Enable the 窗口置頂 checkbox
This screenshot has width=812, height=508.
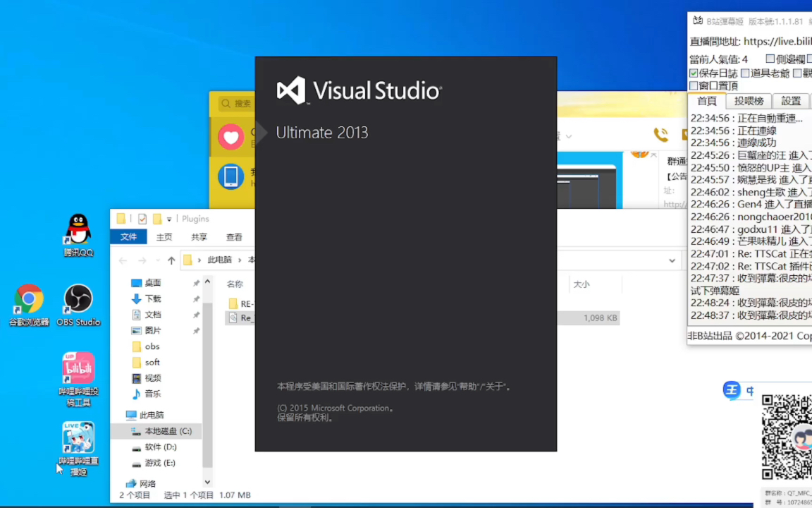[694, 85]
